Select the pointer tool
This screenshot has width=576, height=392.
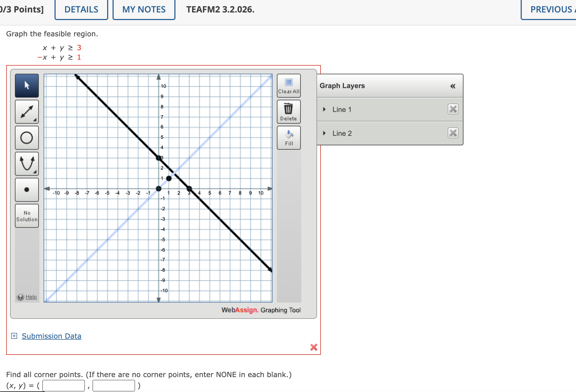tap(27, 85)
